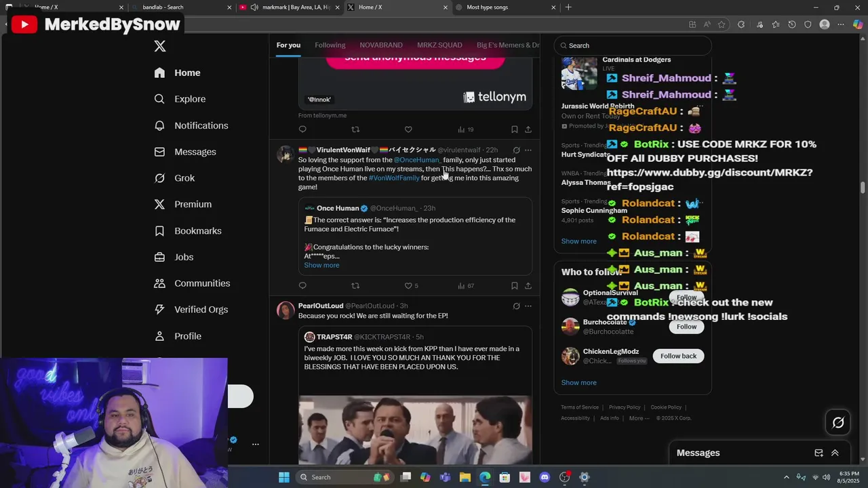The image size is (868, 488).
Task: Open browser History icon
Action: [x=791, y=24]
